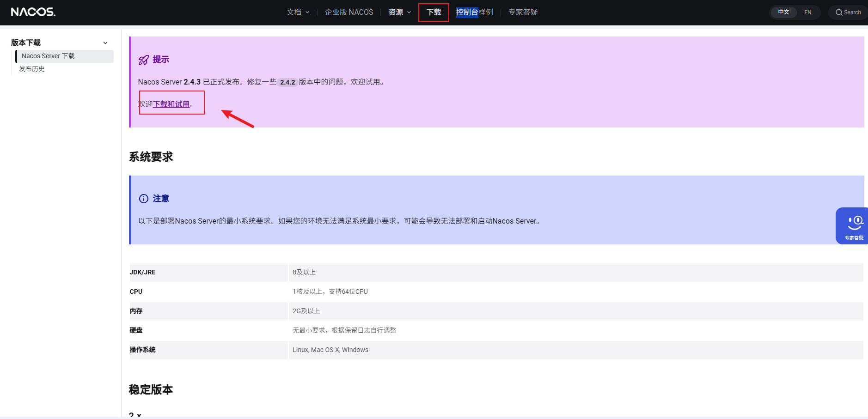Click the NACOS logo
Viewport: 868px width, 419px height.
pyautogui.click(x=33, y=12)
